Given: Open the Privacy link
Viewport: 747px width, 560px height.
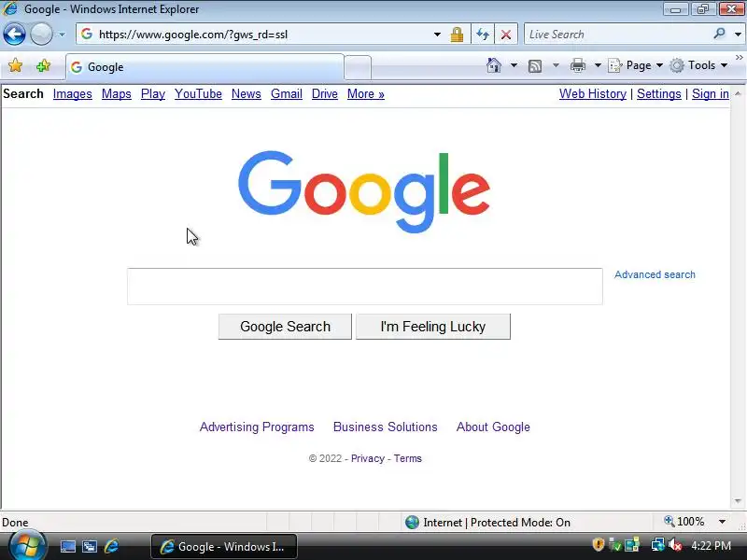Looking at the screenshot, I should [368, 458].
